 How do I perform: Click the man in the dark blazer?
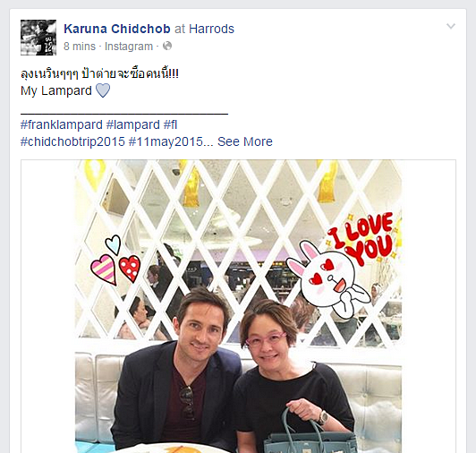[176, 371]
